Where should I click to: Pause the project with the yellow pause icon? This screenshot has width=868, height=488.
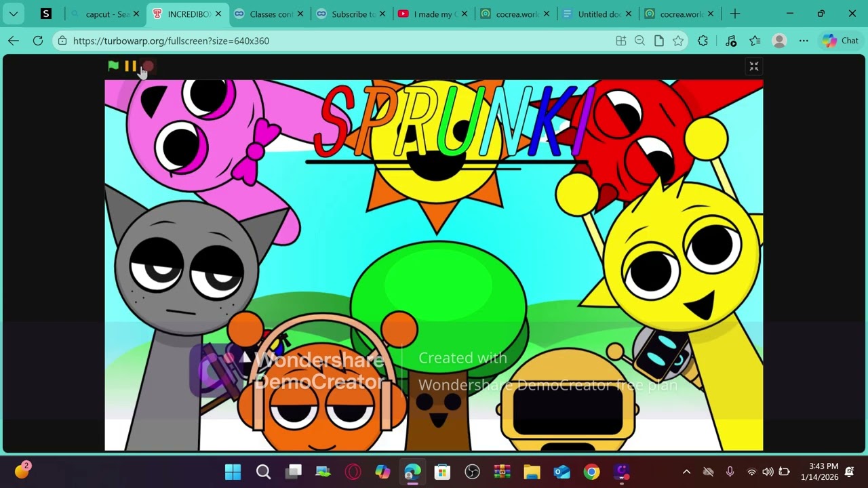pos(130,66)
